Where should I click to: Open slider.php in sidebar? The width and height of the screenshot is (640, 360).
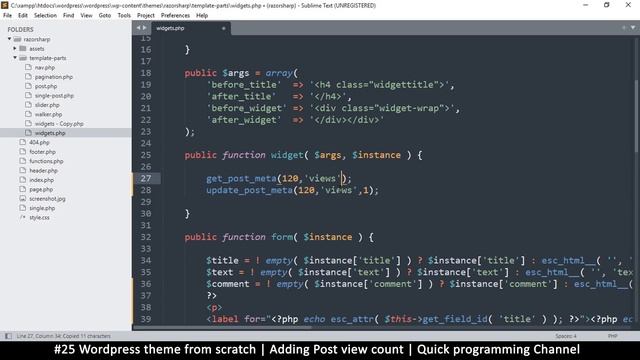(47, 105)
